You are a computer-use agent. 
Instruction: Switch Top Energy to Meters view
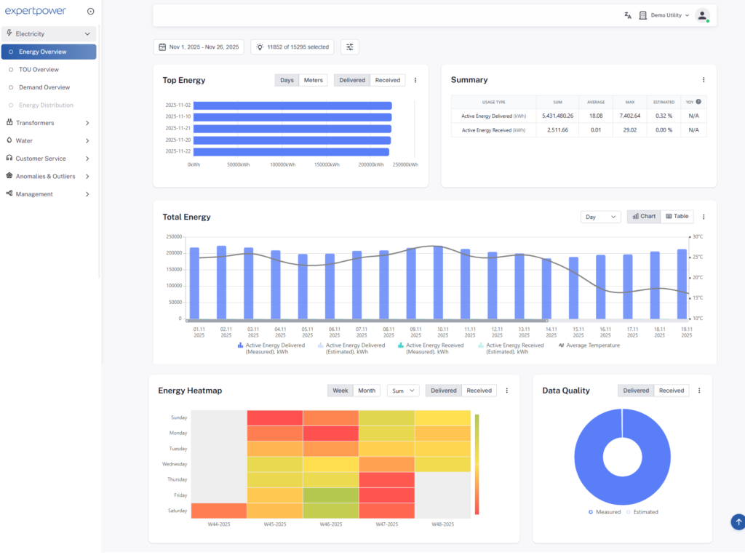coord(313,80)
